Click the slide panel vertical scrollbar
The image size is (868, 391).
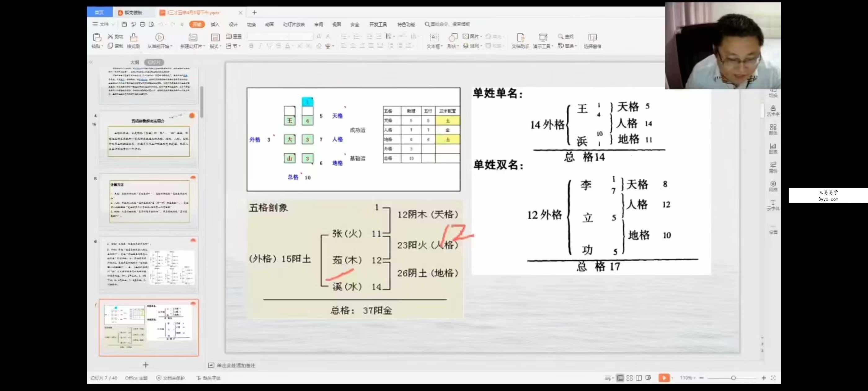[x=202, y=102]
